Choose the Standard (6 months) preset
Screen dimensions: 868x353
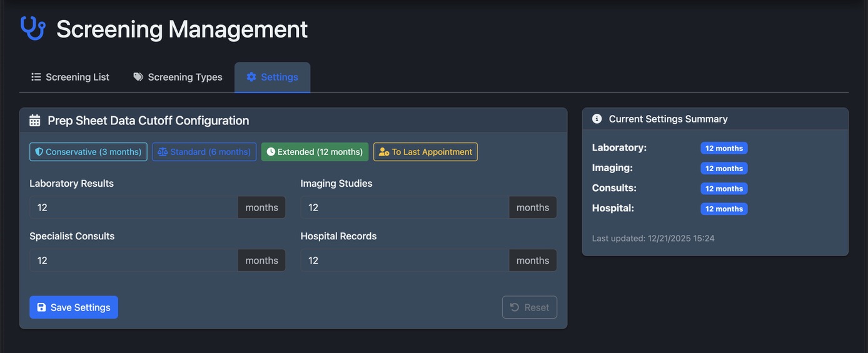tap(204, 152)
